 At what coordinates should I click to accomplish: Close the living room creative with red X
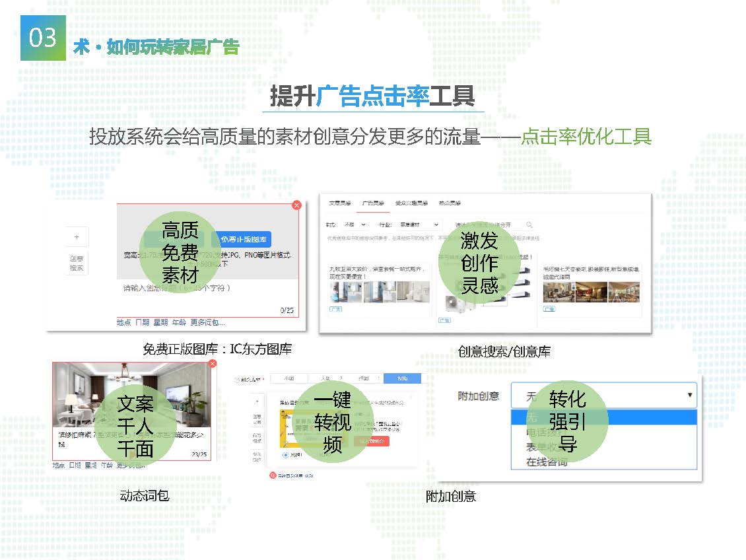tap(213, 363)
